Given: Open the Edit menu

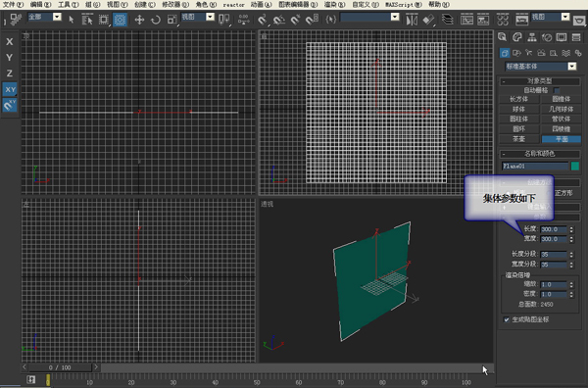Looking at the screenshot, I should pyautogui.click(x=40, y=5).
